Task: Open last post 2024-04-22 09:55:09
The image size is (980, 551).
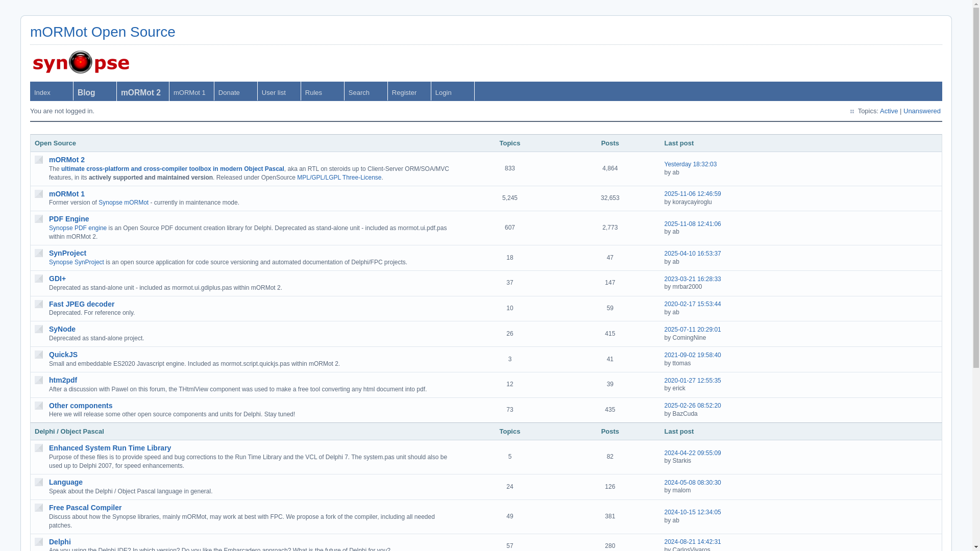Action: click(x=693, y=453)
